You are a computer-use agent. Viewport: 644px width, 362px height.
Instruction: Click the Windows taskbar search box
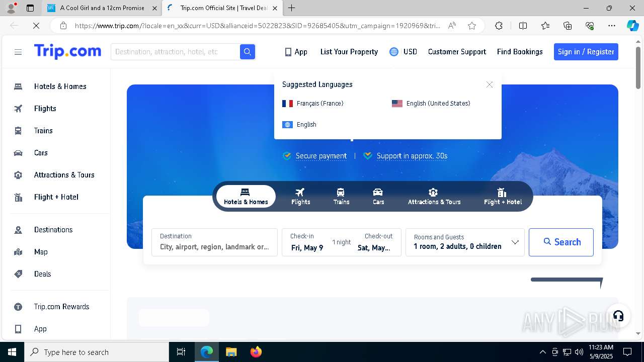pos(97,352)
